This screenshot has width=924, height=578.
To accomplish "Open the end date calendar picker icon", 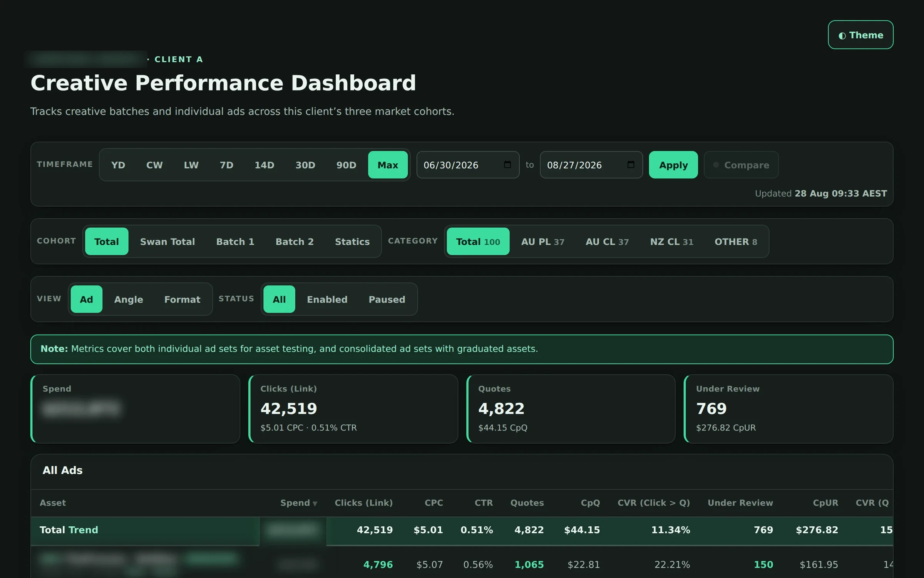I will pos(631,165).
